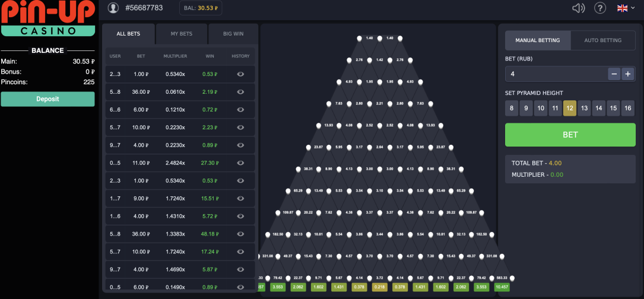The image size is (644, 299).
Task: Mute the game sound via speaker icon
Action: pyautogui.click(x=578, y=8)
